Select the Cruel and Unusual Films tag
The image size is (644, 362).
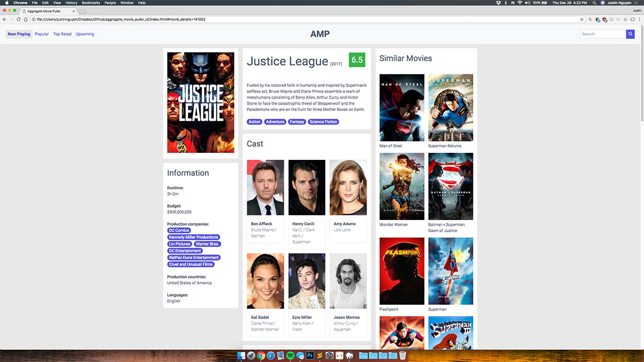[x=191, y=264]
